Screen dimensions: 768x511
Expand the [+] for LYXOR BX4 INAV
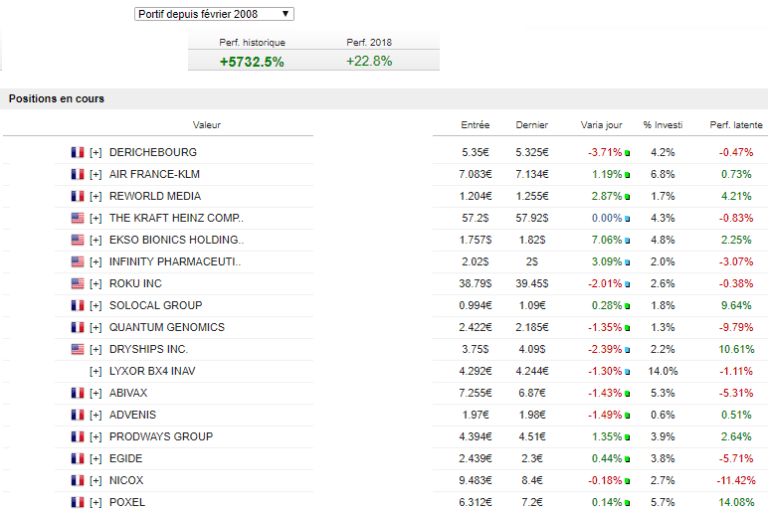pos(96,371)
